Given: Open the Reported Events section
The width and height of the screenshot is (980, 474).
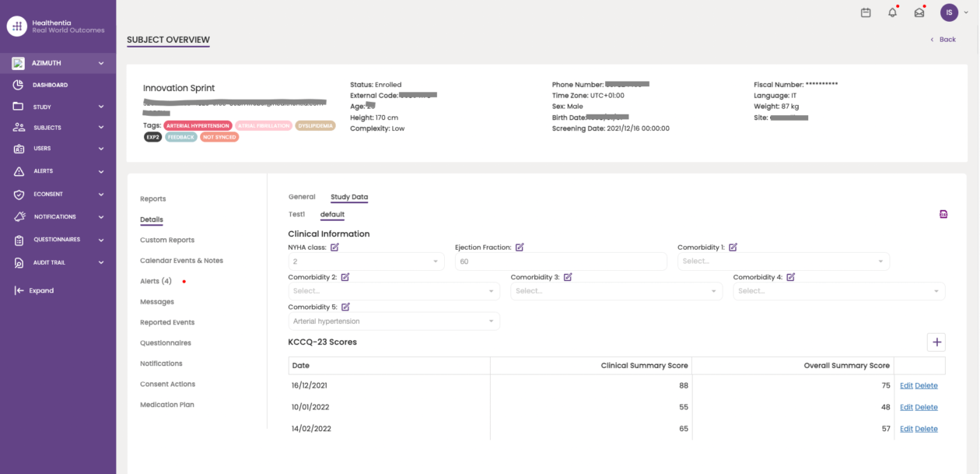Looking at the screenshot, I should (x=167, y=322).
